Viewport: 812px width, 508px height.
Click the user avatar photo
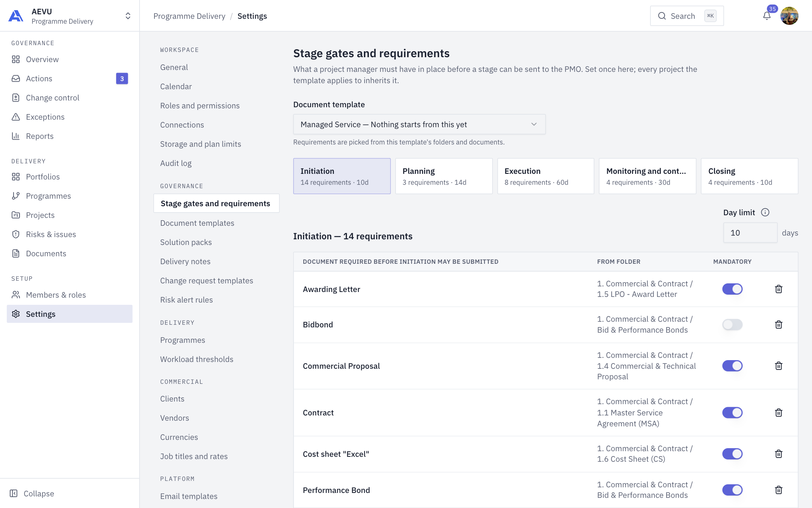(x=789, y=16)
